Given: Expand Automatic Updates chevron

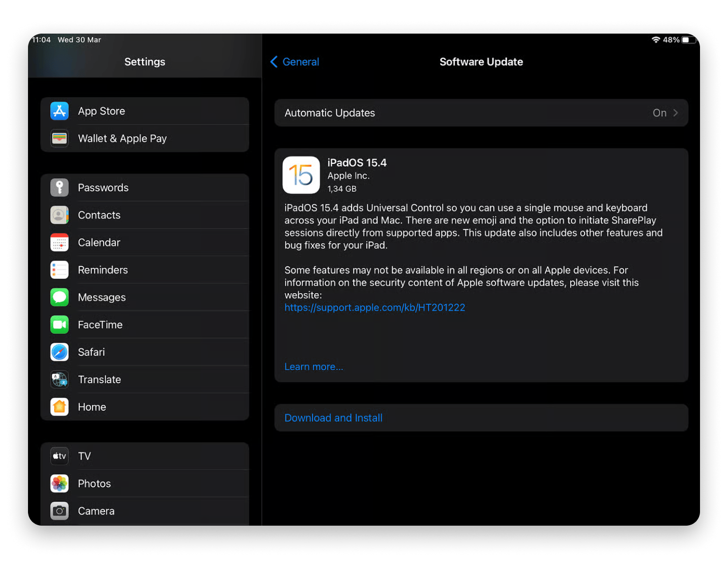Looking at the screenshot, I should (x=675, y=113).
